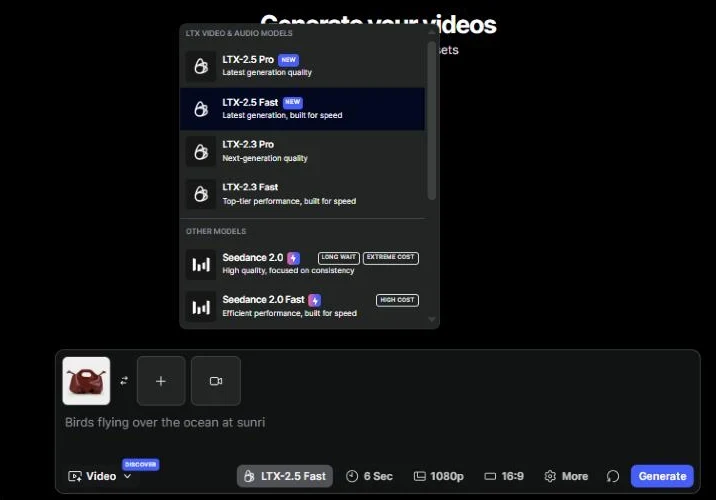Select the LTX-2.5 Pro model
The width and height of the screenshot is (716, 500).
pyautogui.click(x=302, y=66)
